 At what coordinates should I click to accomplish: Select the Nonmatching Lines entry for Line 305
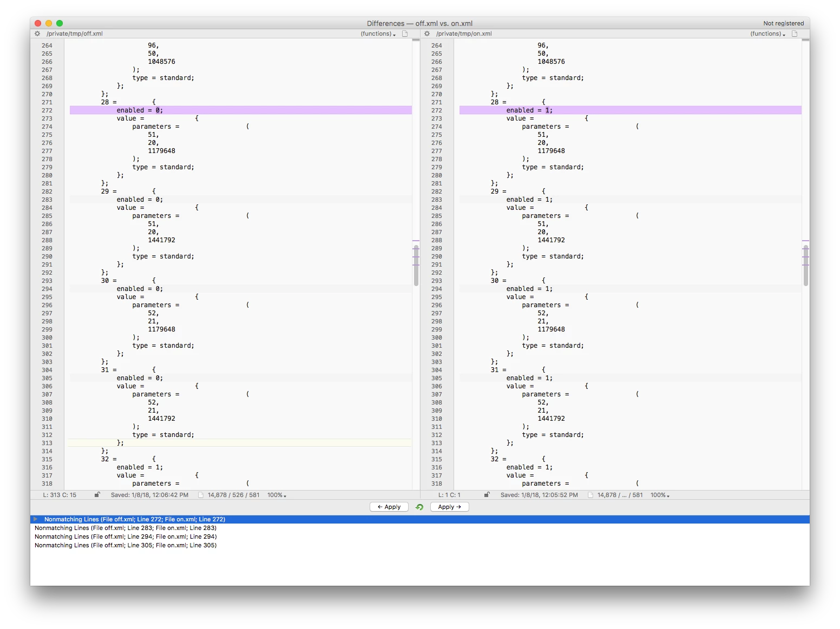coord(420,545)
